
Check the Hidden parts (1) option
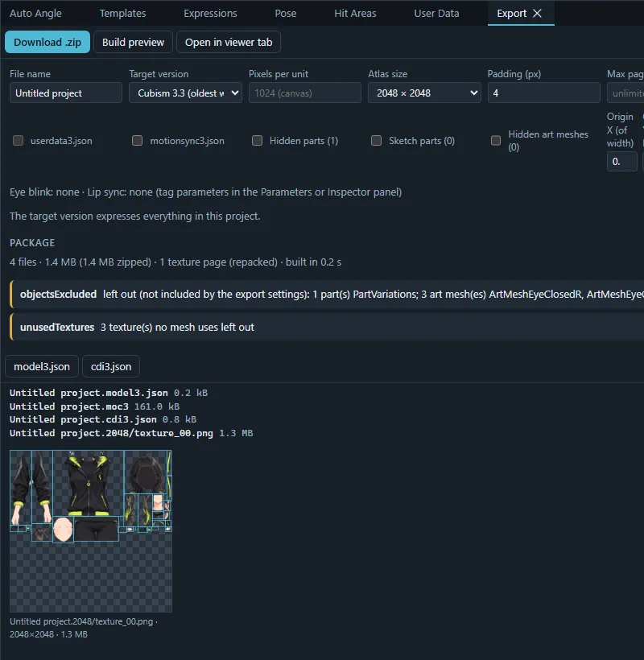[x=257, y=141]
